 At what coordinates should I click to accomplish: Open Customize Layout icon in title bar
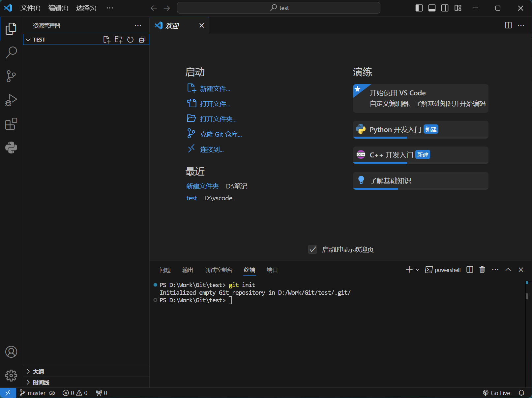click(458, 8)
